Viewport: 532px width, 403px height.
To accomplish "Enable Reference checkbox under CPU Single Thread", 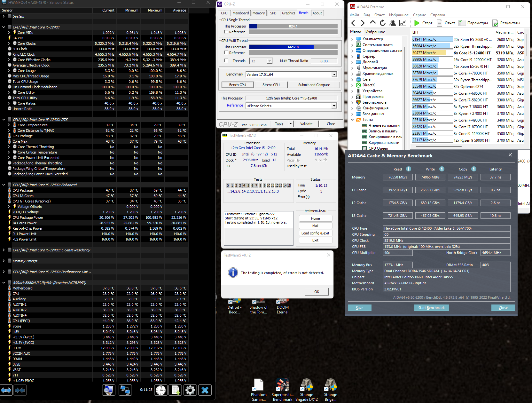I will pos(226,32).
